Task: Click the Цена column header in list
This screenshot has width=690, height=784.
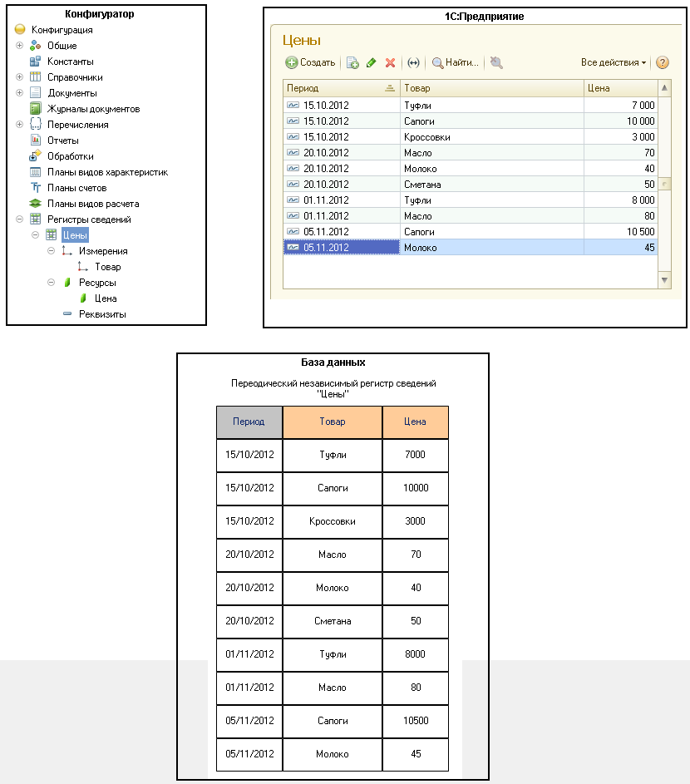Action: [620, 88]
